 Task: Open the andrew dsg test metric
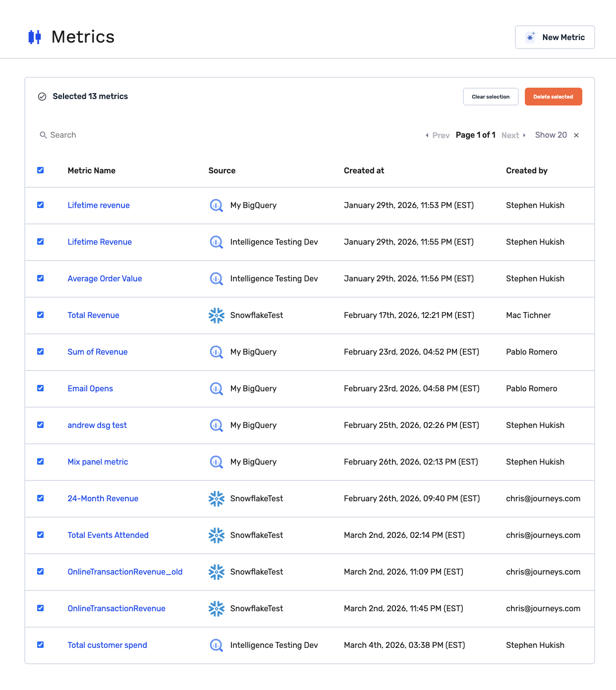point(97,425)
